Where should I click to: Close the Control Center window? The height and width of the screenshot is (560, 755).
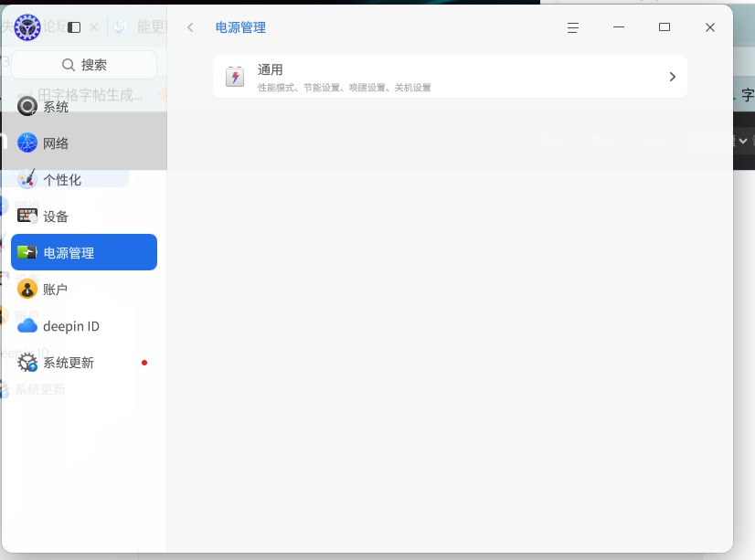click(710, 27)
